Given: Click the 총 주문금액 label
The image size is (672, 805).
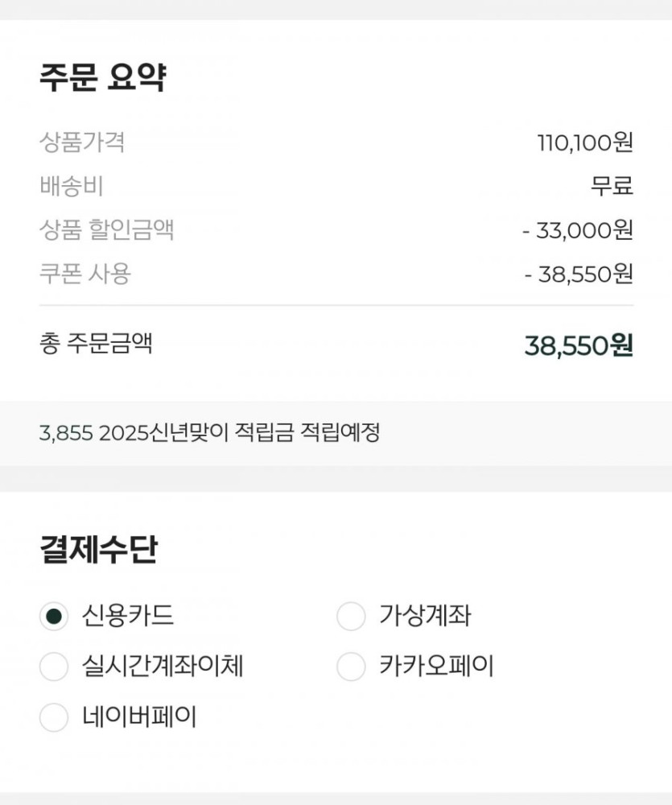Looking at the screenshot, I should click(95, 345).
